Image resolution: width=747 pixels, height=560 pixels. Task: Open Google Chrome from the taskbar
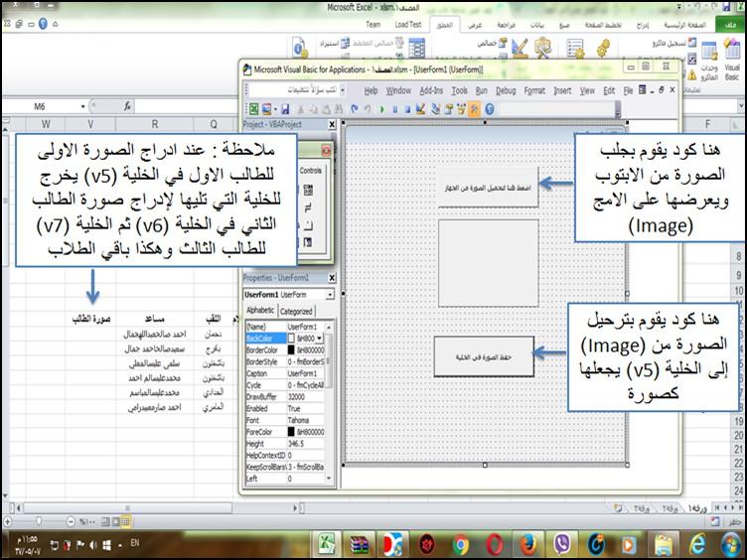point(460,545)
